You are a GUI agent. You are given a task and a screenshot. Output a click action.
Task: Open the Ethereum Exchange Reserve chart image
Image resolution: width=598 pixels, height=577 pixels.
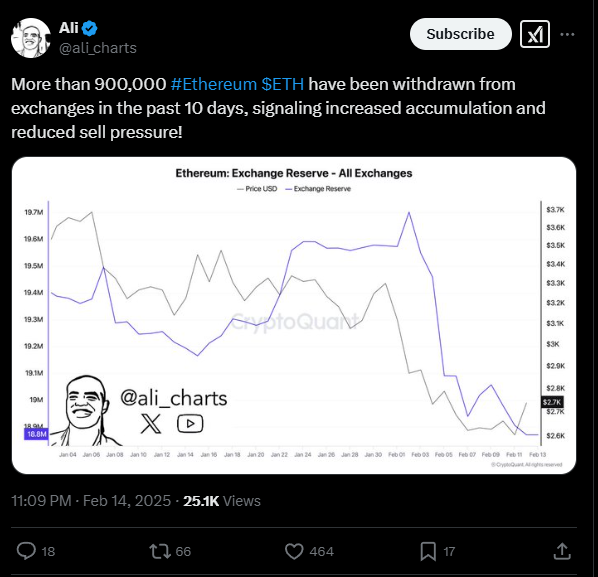(294, 316)
